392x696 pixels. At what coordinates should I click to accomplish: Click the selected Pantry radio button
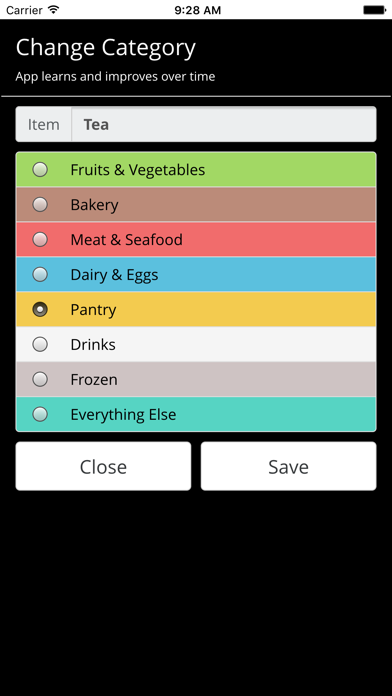tap(40, 309)
